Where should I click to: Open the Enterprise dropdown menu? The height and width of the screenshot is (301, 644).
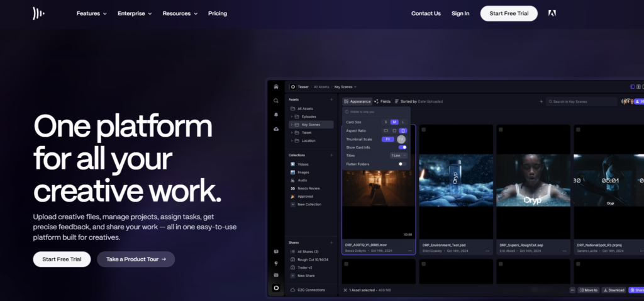pos(135,13)
